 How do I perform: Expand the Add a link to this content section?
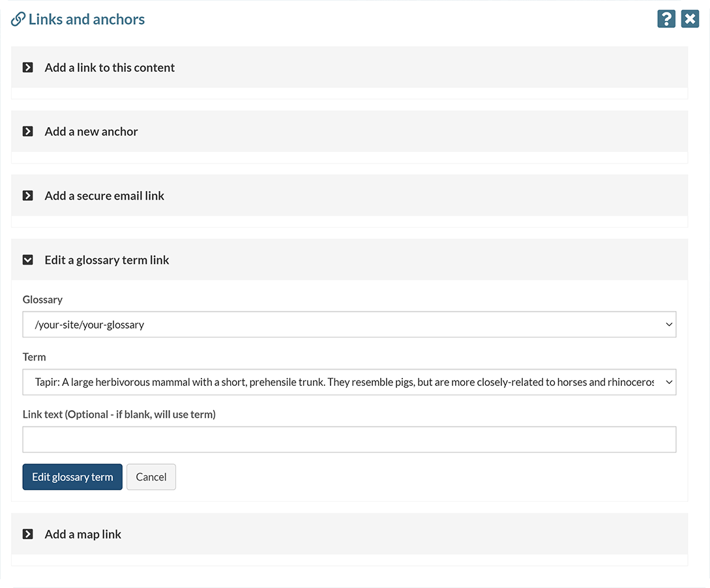(110, 67)
